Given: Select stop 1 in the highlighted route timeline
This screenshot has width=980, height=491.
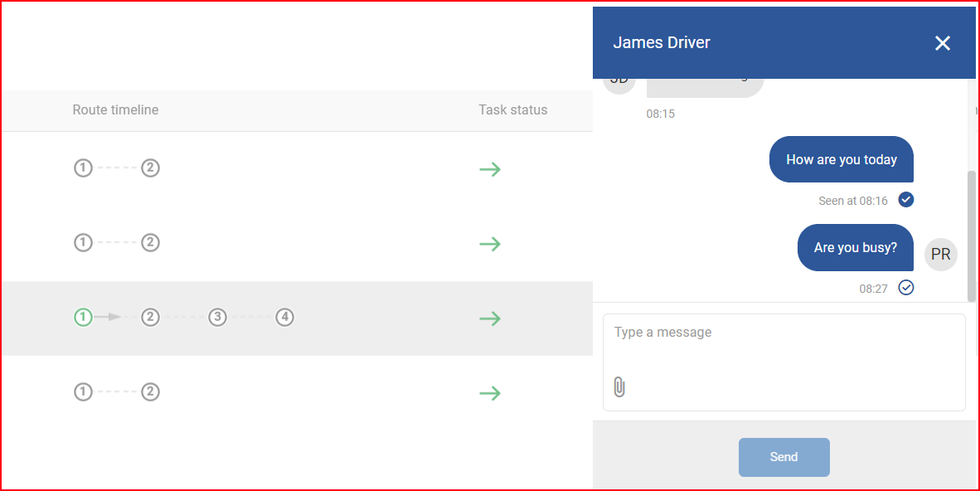Looking at the screenshot, I should click(83, 317).
